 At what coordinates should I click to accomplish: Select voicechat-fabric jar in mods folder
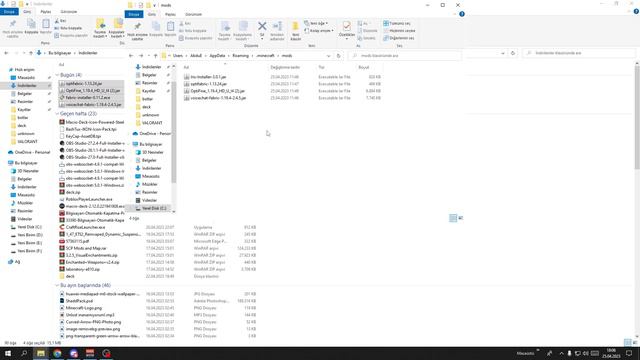tap(215, 98)
